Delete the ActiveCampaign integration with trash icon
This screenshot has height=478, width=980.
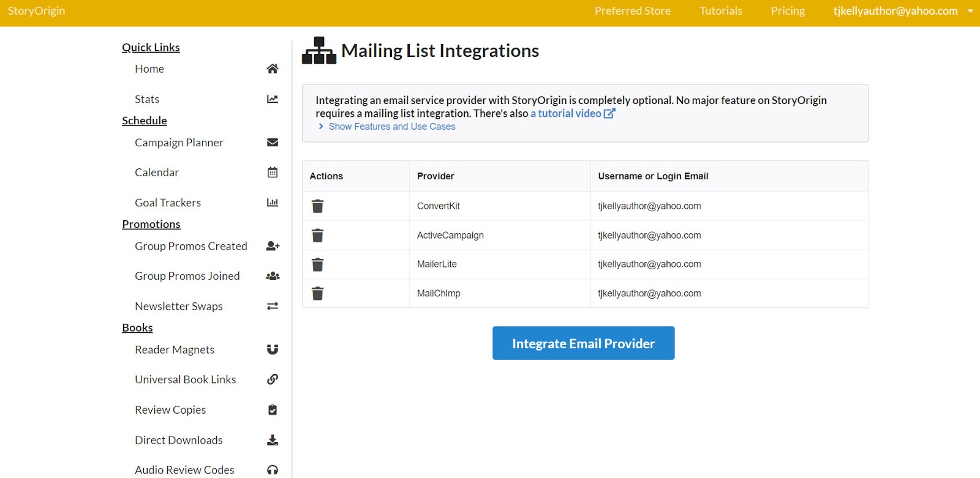(317, 235)
